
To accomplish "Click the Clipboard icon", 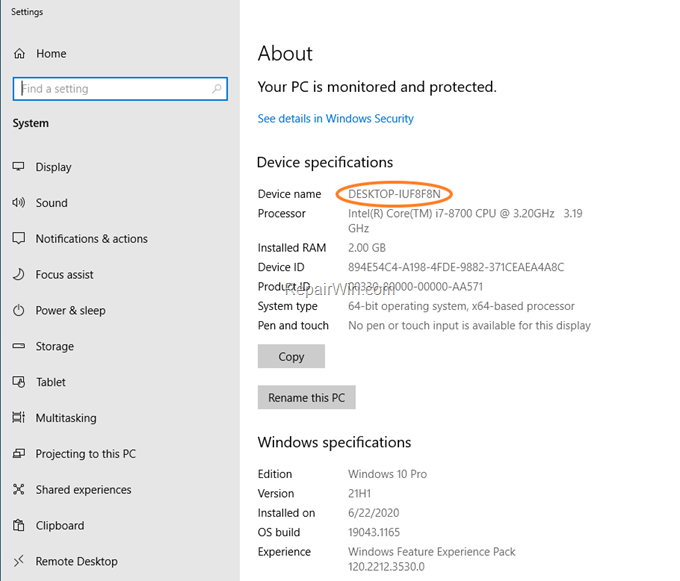I will (x=19, y=525).
